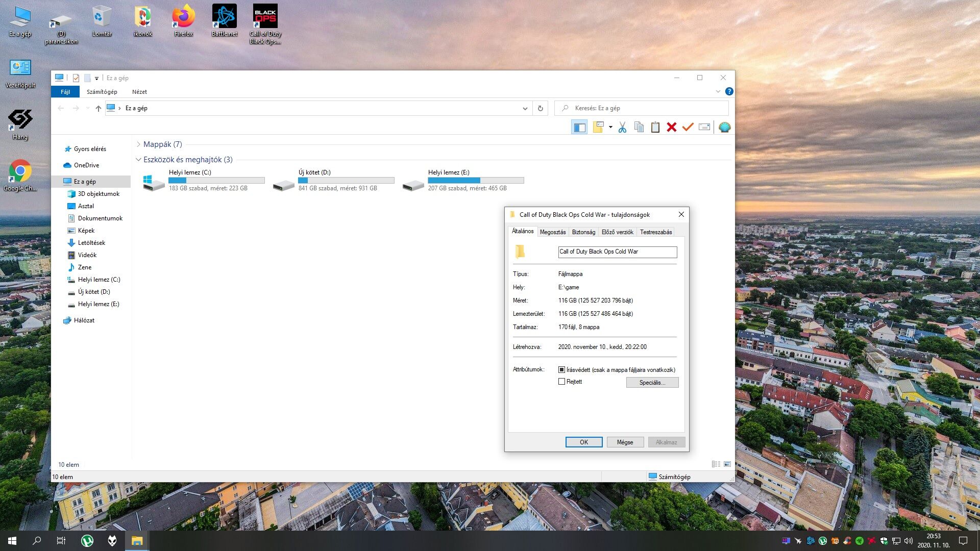
Task: Expand the ribbon chevron
Action: click(718, 91)
